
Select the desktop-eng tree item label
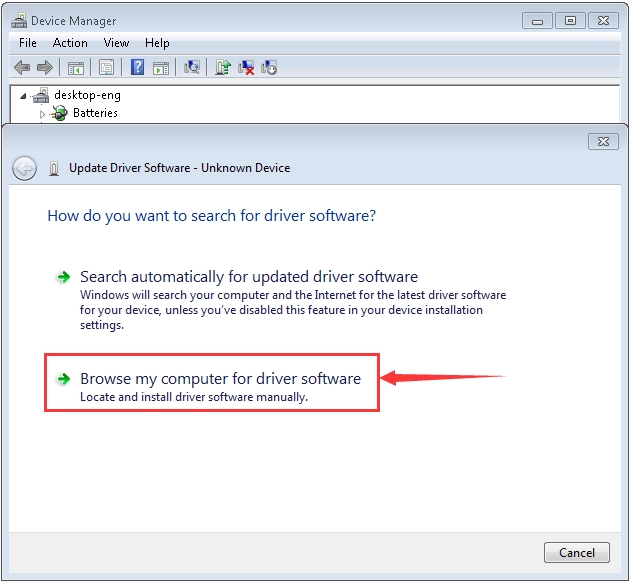tap(87, 95)
